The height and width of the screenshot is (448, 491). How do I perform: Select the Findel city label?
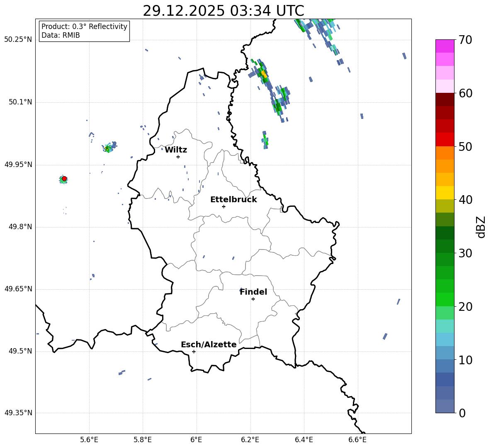[x=253, y=292]
